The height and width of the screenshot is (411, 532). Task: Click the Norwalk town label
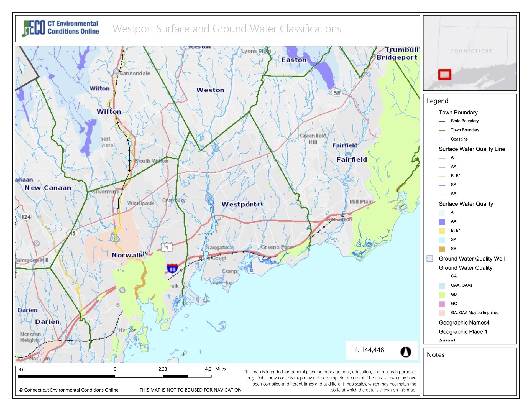click(x=127, y=255)
